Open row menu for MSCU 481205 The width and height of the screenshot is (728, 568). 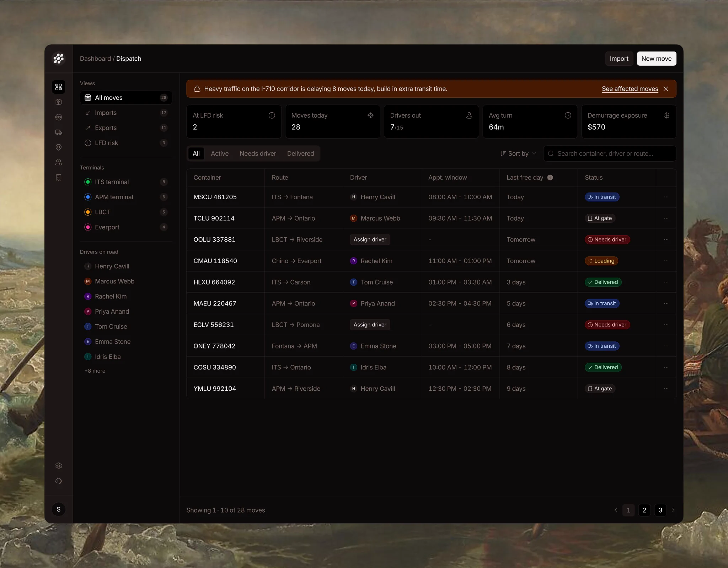tap(666, 197)
